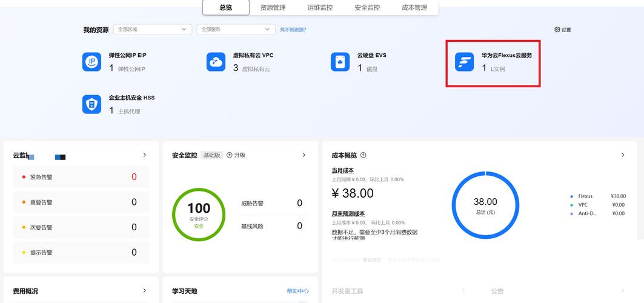
Task: Click the blue 38.00 cost donut chart
Action: point(485,205)
